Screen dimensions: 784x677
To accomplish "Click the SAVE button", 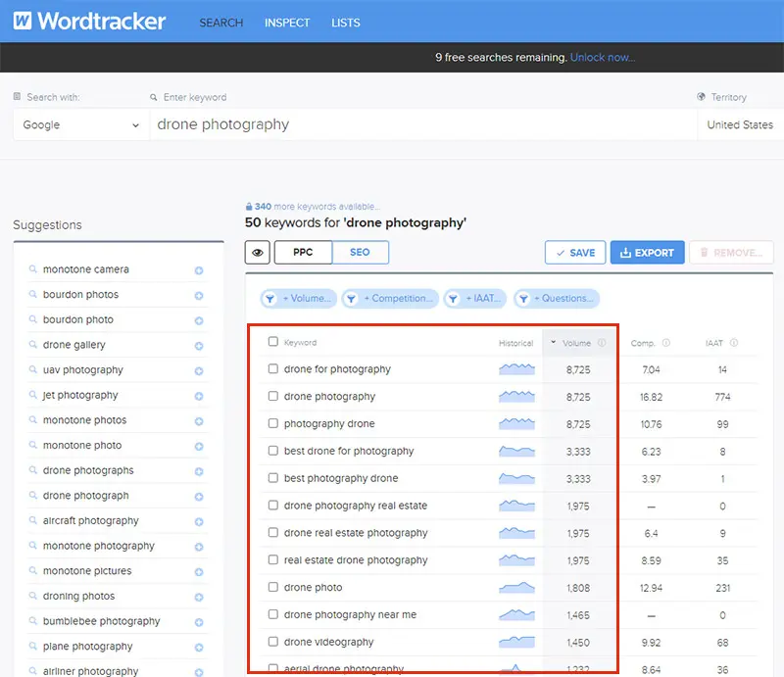I will pos(575,253).
